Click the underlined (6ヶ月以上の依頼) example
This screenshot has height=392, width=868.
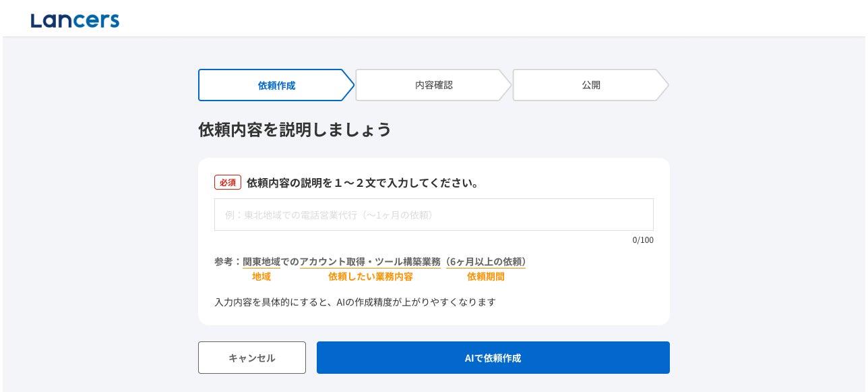pyautogui.click(x=485, y=262)
